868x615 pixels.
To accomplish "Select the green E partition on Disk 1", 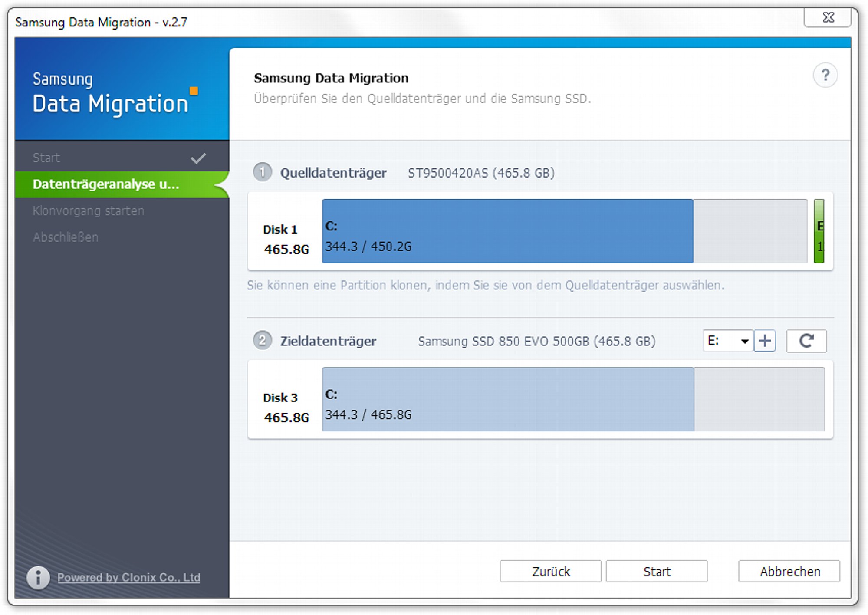I will click(x=819, y=231).
